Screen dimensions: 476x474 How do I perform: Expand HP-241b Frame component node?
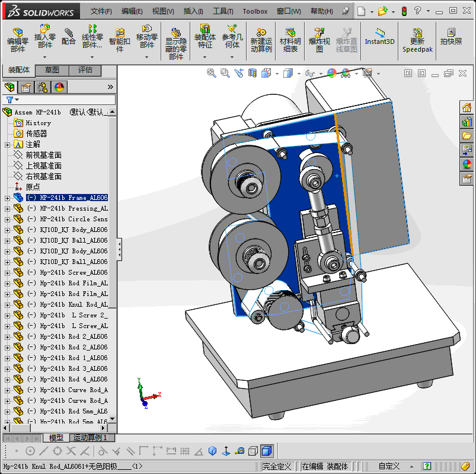[x=7, y=198]
